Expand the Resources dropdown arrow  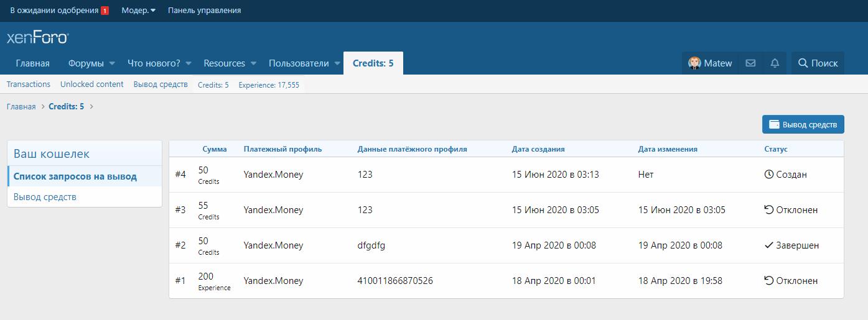tap(253, 63)
